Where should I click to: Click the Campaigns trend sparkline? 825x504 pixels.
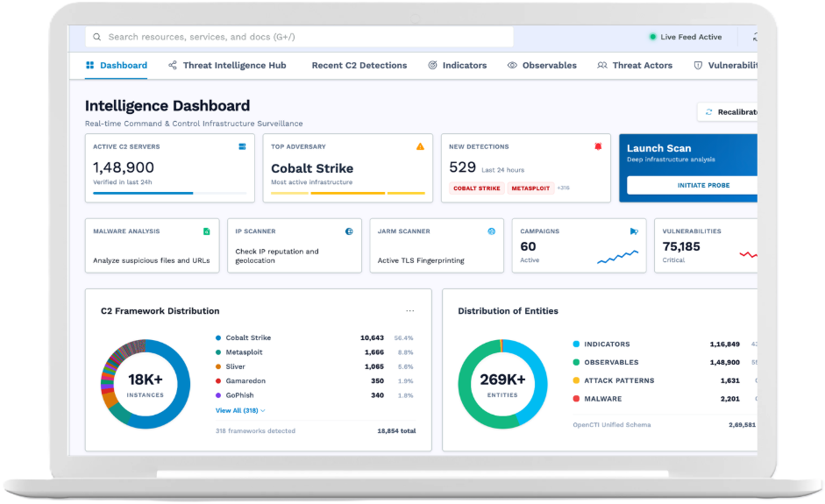(x=618, y=257)
